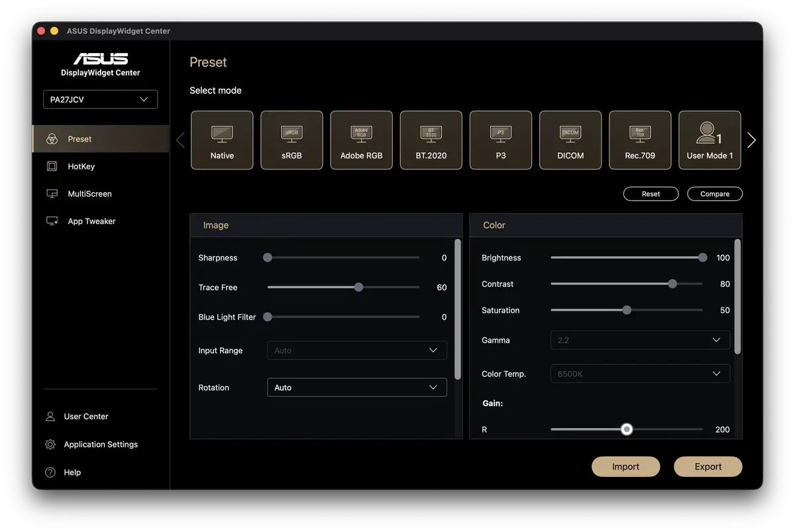Switch to the BT.2020 preset mode
Image resolution: width=795 pixels, height=532 pixels.
click(x=431, y=140)
